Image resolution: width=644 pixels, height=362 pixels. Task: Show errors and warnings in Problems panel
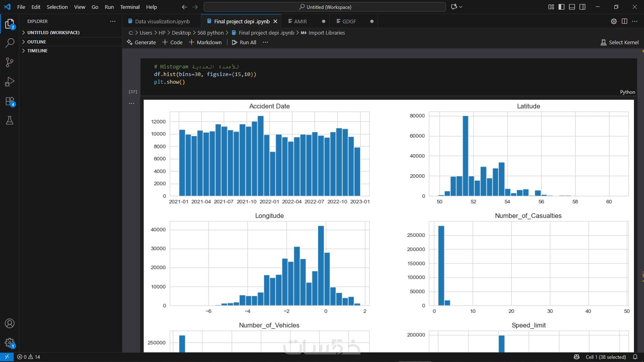pos(29,357)
